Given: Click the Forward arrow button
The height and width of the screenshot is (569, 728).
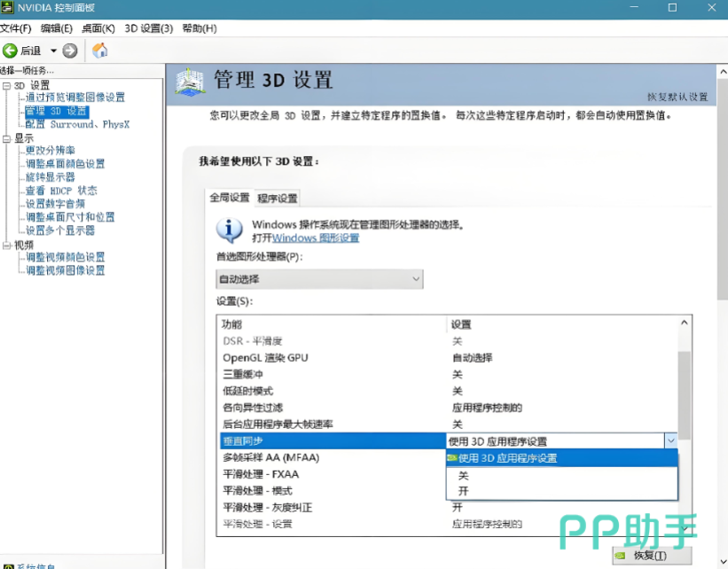Looking at the screenshot, I should [x=70, y=51].
